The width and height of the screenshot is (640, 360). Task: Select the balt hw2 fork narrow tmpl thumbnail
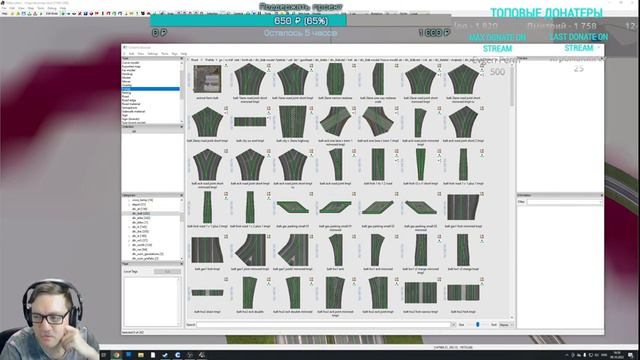pyautogui.click(x=421, y=293)
